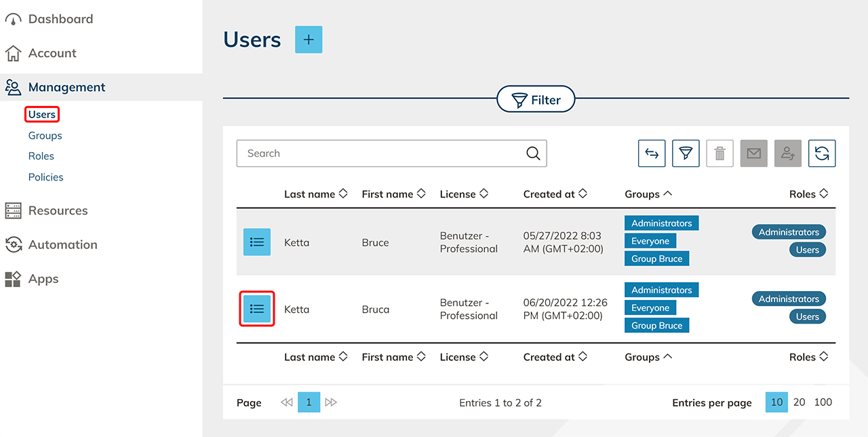The width and height of the screenshot is (868, 437).
Task: Expand the Filter panel
Action: (536, 100)
